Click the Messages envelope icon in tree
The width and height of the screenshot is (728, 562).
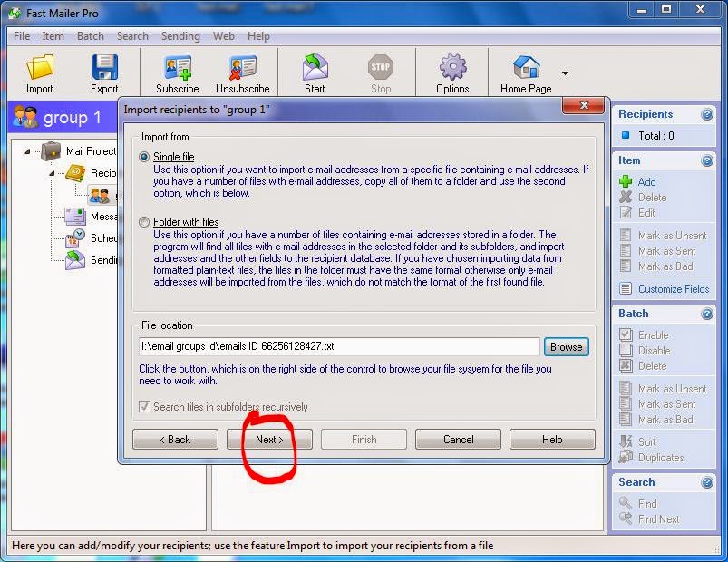click(x=75, y=217)
